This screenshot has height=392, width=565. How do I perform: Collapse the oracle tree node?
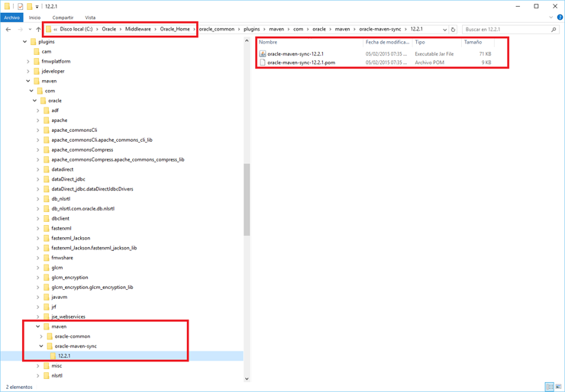(34, 101)
